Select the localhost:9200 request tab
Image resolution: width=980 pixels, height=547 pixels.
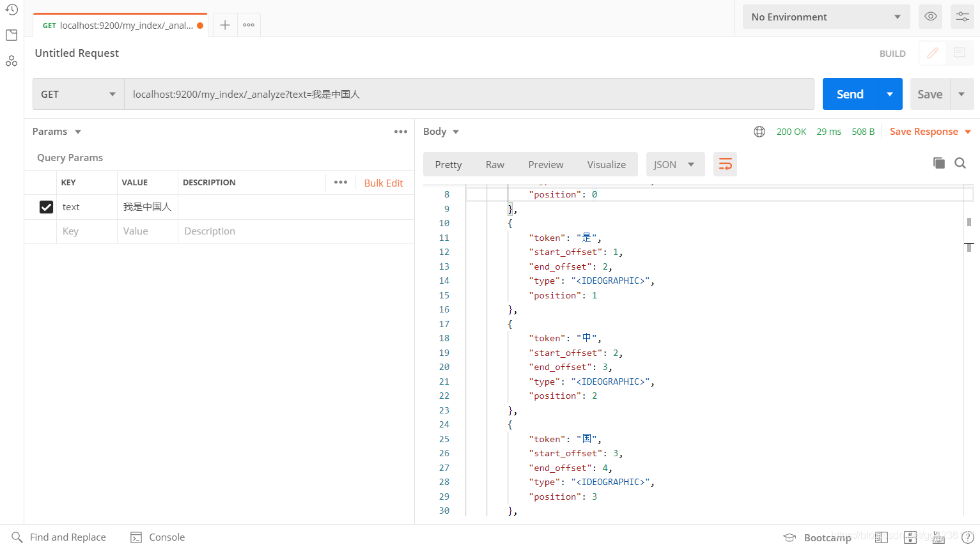tap(120, 26)
